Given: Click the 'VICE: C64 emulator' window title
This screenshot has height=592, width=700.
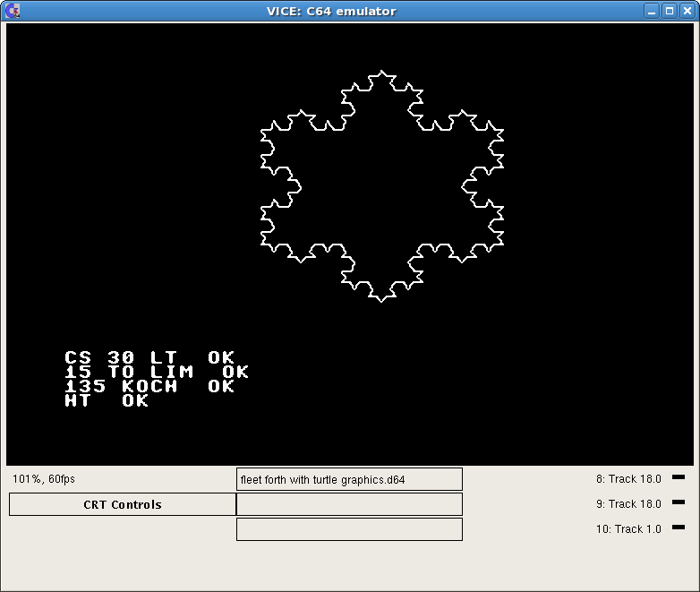Looking at the screenshot, I should (331, 11).
